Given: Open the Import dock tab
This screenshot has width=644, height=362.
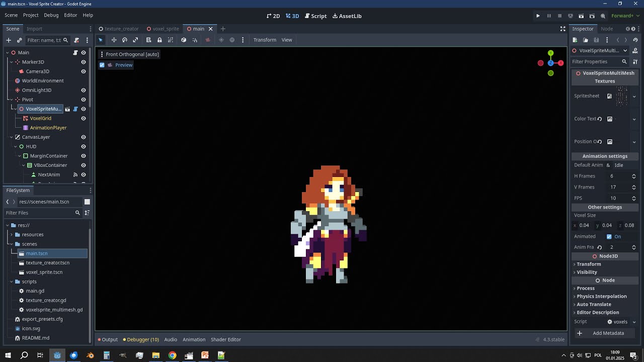Looking at the screenshot, I should click(x=34, y=29).
